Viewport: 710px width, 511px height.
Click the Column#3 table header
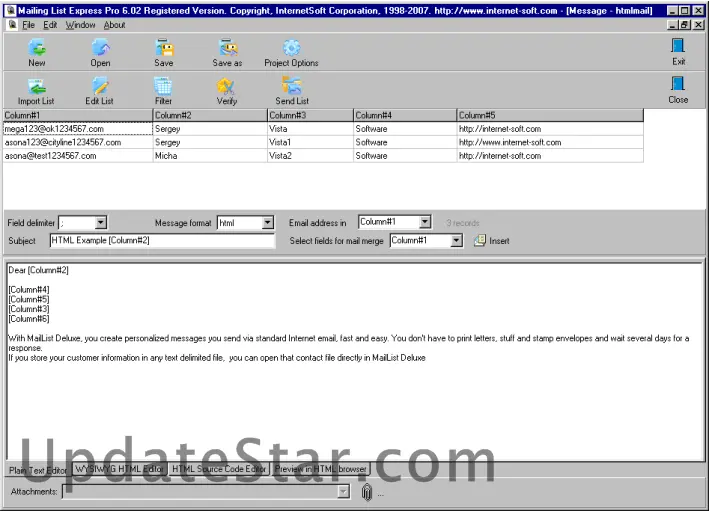(x=310, y=115)
